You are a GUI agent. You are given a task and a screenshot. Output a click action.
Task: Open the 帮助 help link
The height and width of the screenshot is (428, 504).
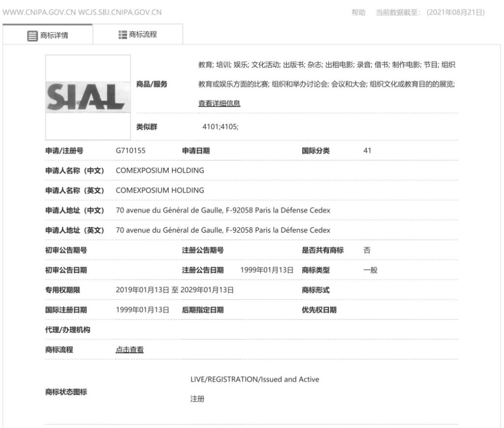pos(358,12)
